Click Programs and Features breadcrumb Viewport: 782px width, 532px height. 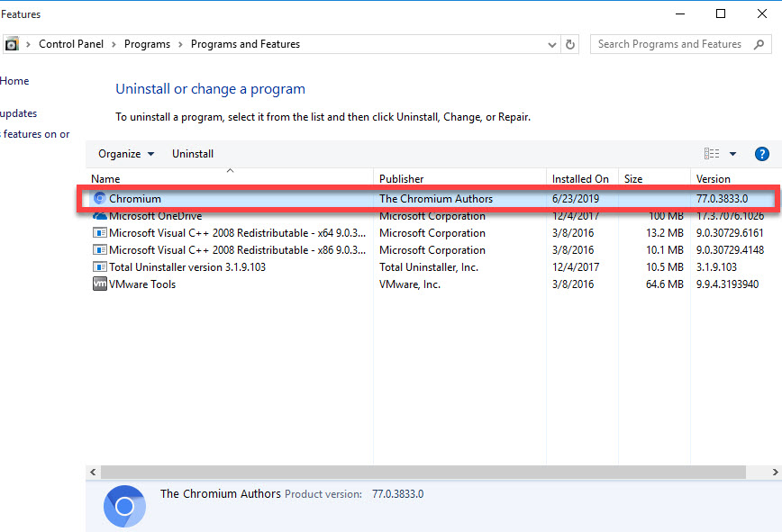pos(245,44)
